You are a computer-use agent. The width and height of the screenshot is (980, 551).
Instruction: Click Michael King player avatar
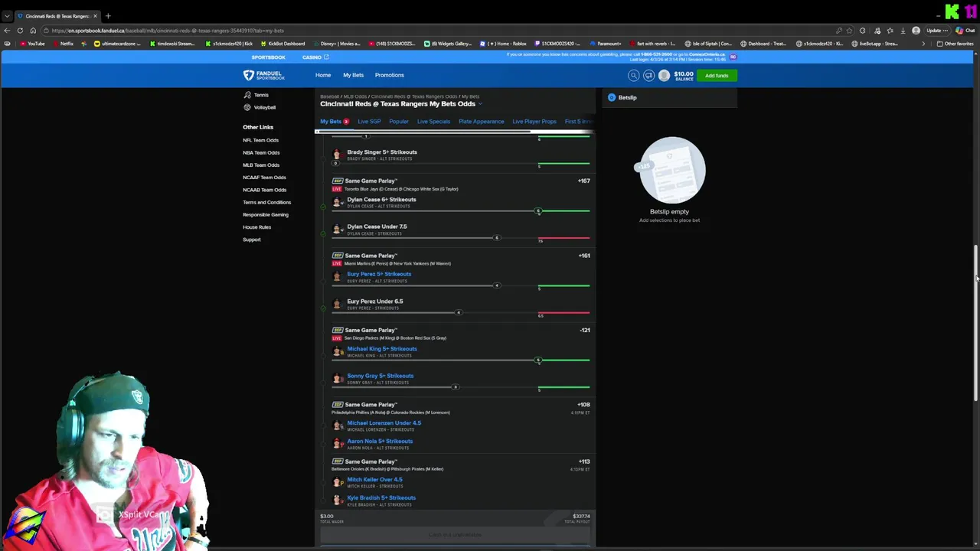(337, 351)
